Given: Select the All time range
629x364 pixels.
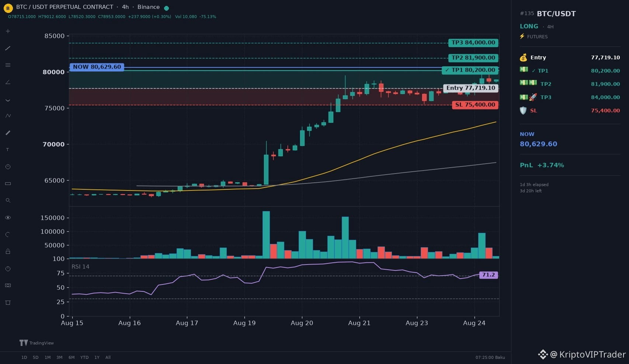Looking at the screenshot, I should pos(108,357).
